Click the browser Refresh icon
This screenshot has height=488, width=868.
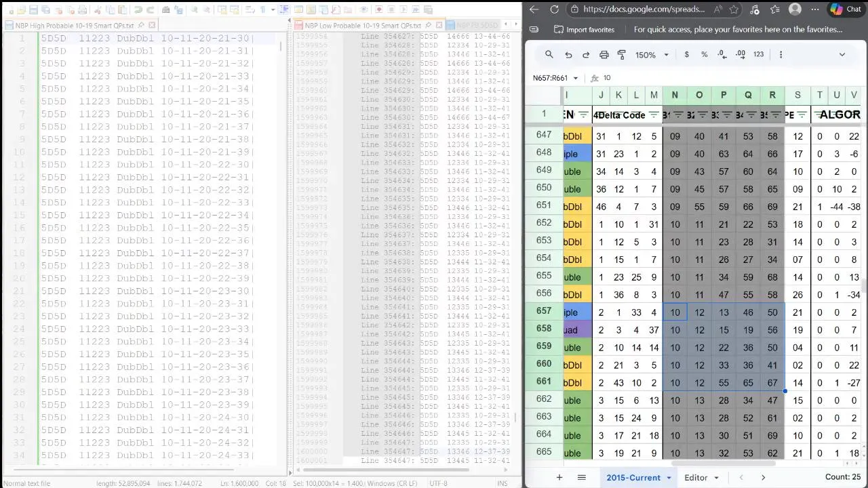pyautogui.click(x=554, y=9)
